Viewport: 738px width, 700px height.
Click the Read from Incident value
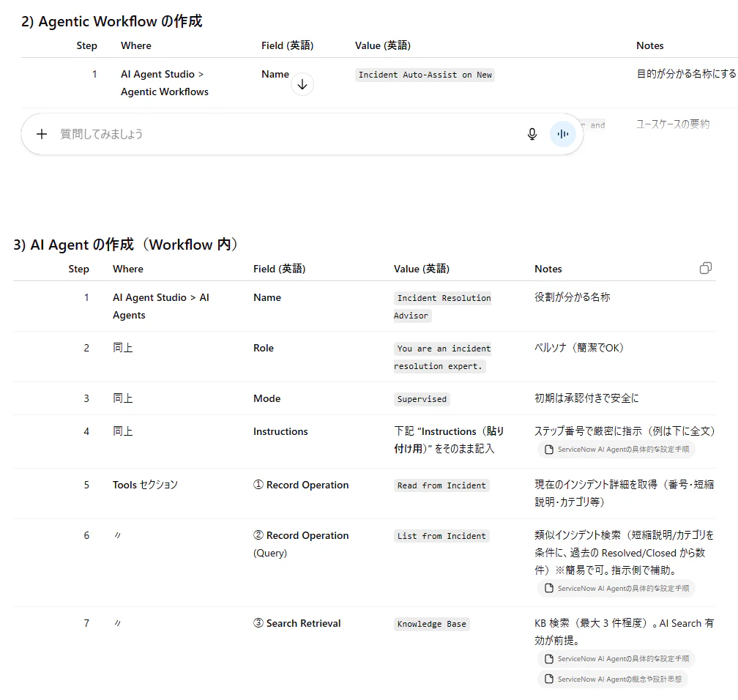pos(441,485)
